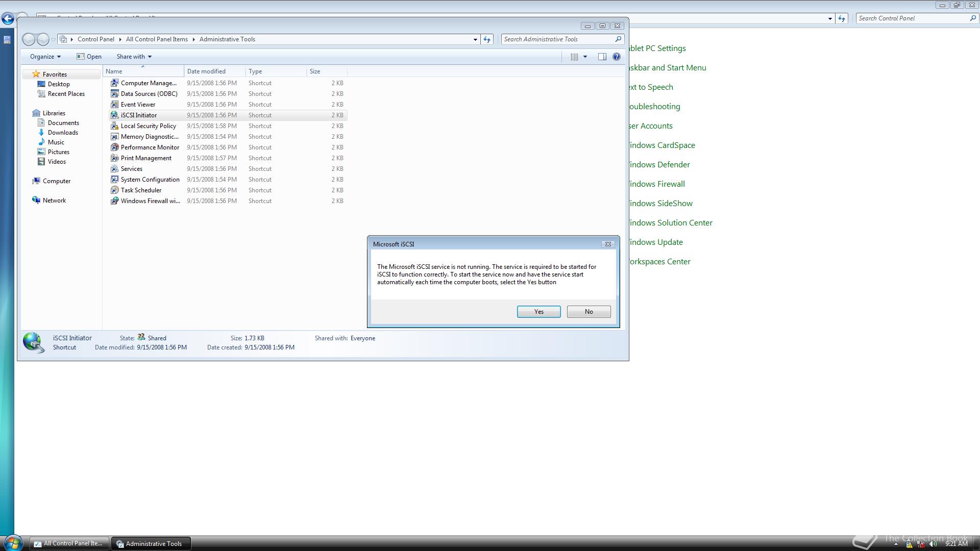Click the Music library icon
The width and height of the screenshot is (980, 551).
(x=41, y=142)
